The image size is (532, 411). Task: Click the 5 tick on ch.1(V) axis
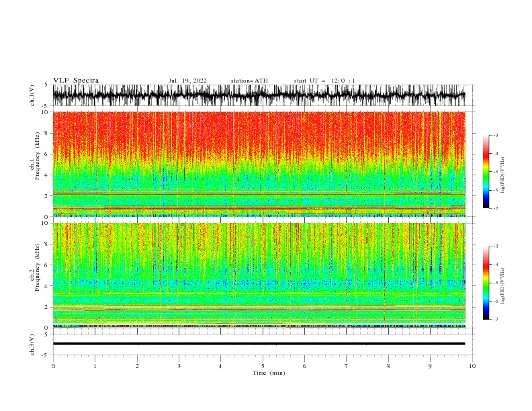[46, 85]
